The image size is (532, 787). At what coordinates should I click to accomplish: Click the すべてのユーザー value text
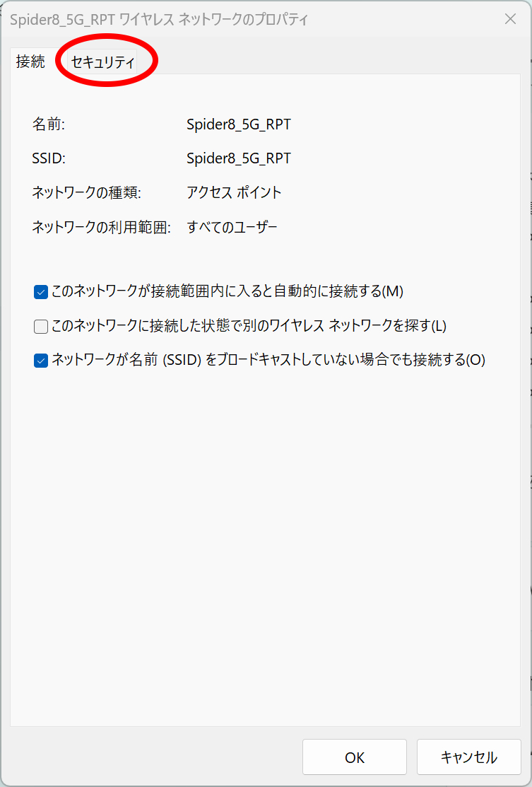(232, 228)
